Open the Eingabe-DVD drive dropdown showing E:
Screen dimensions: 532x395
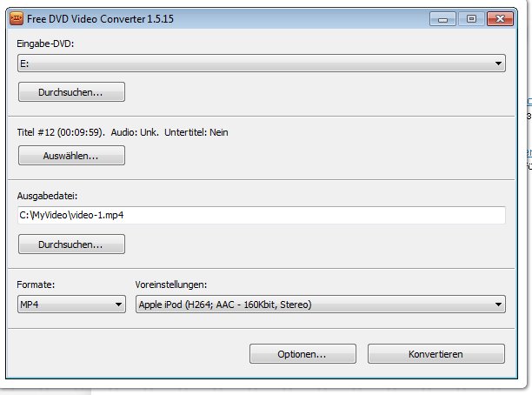point(261,64)
